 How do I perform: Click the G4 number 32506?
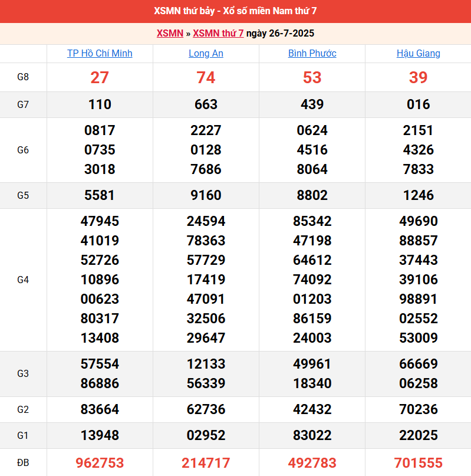(x=206, y=319)
